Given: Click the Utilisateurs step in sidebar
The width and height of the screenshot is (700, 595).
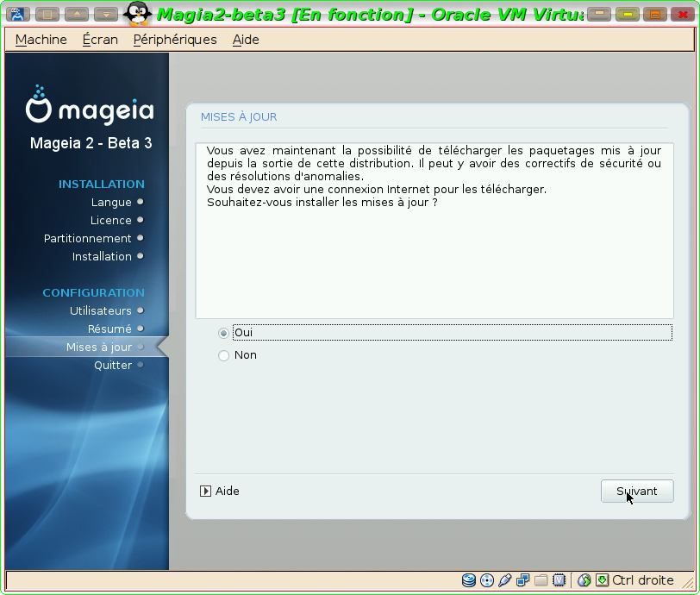Looking at the screenshot, I should point(101,311).
